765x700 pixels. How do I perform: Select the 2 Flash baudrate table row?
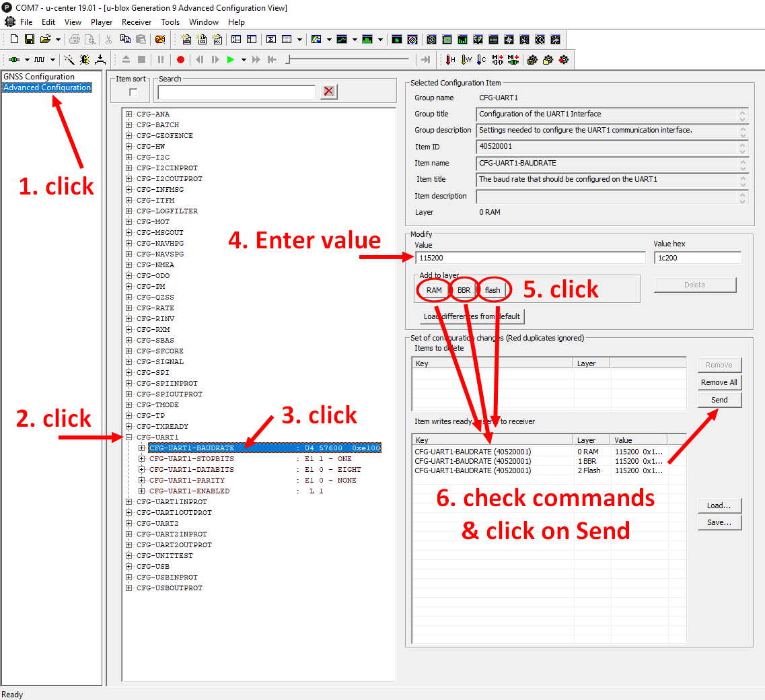click(539, 470)
